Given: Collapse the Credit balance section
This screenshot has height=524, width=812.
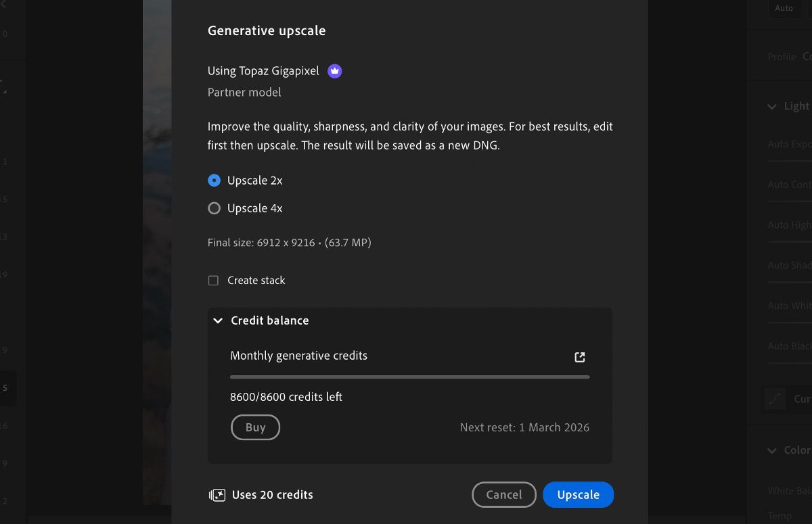Looking at the screenshot, I should pyautogui.click(x=218, y=320).
